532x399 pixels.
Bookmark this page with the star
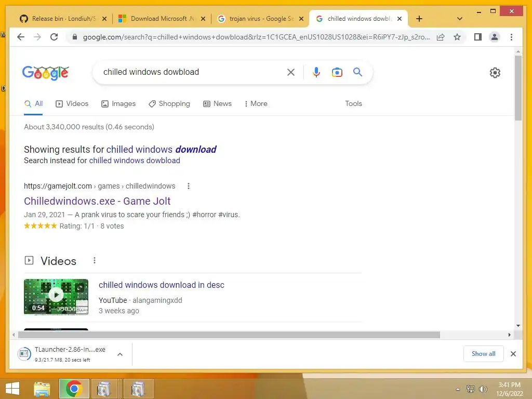coord(457,37)
